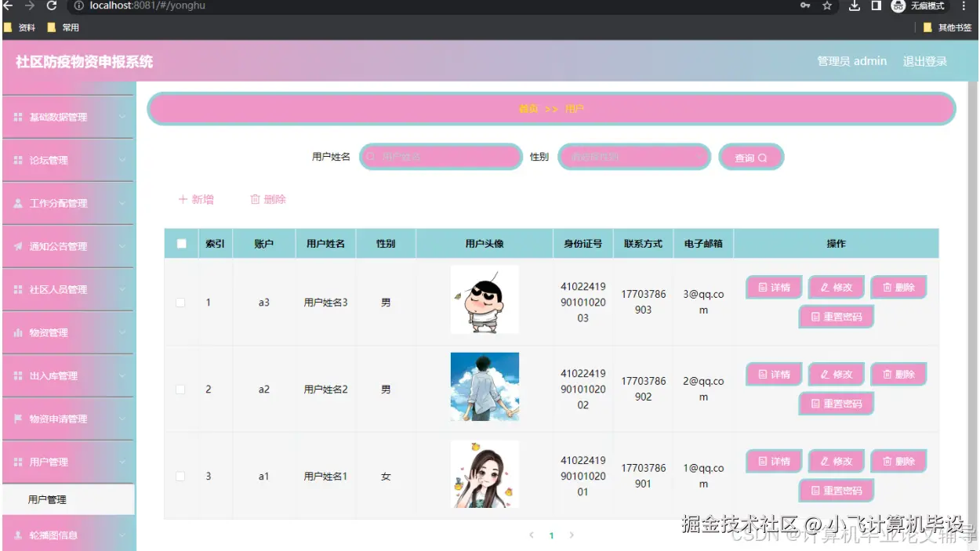This screenshot has height=551, width=980.
Task: Click the 工作分配管理 person icon
Action: coord(18,203)
